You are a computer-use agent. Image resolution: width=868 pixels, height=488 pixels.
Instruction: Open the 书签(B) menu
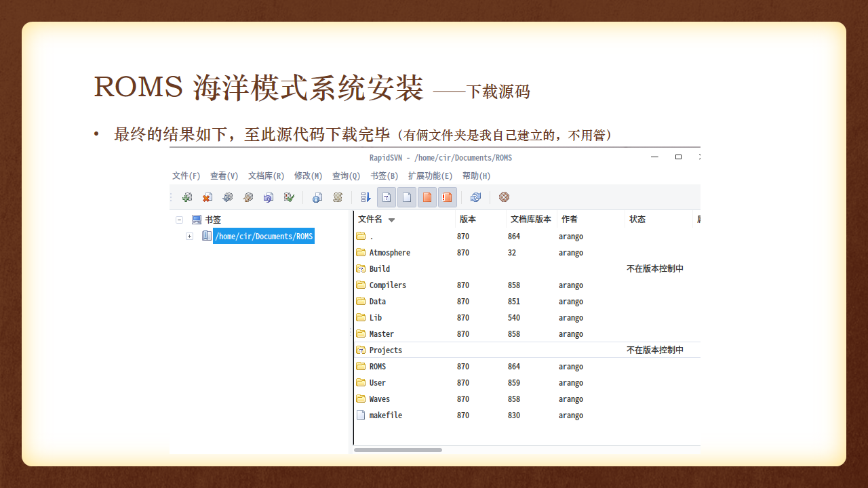coord(384,176)
